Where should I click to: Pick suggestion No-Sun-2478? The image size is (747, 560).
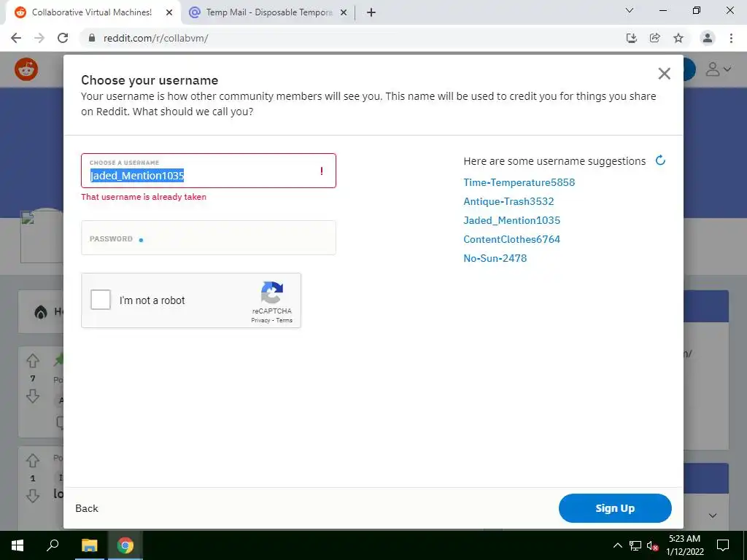(495, 259)
